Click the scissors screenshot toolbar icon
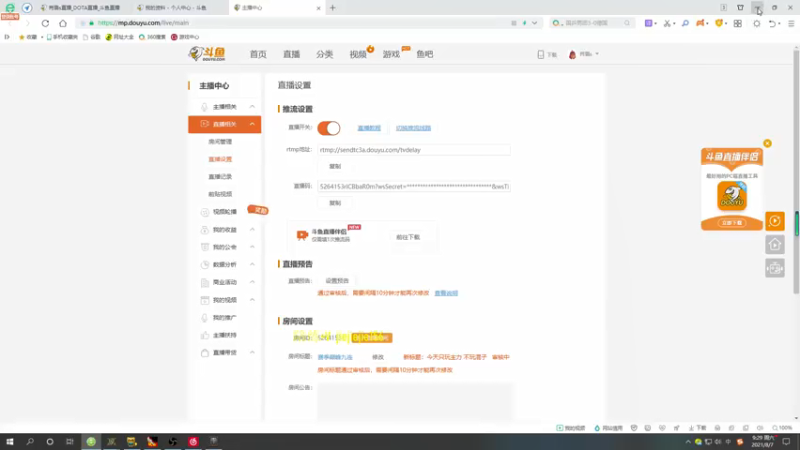 667,23
